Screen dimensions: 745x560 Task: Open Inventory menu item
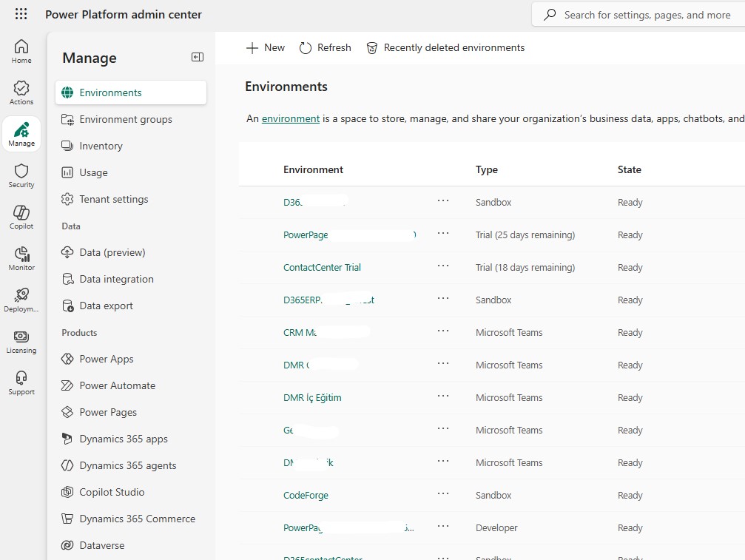pyautogui.click(x=131, y=146)
